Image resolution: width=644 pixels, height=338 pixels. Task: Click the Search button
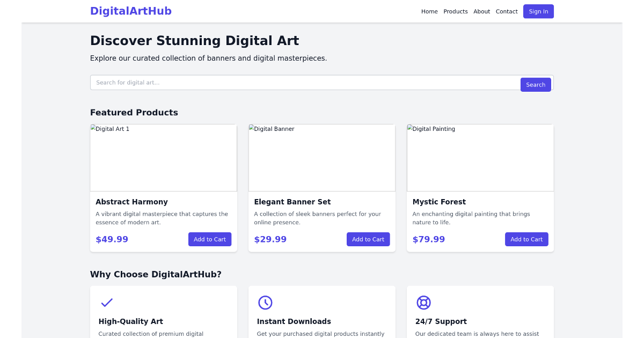tap(535, 84)
